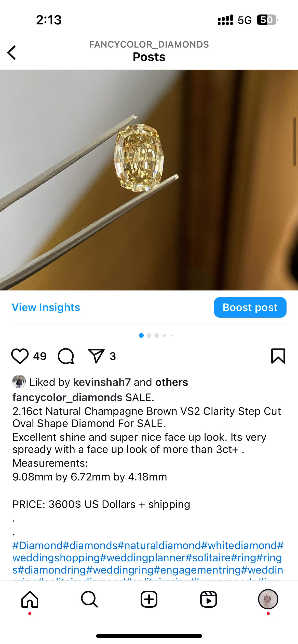Tap the back arrow to leave Posts
This screenshot has width=298, height=644.
(11, 53)
